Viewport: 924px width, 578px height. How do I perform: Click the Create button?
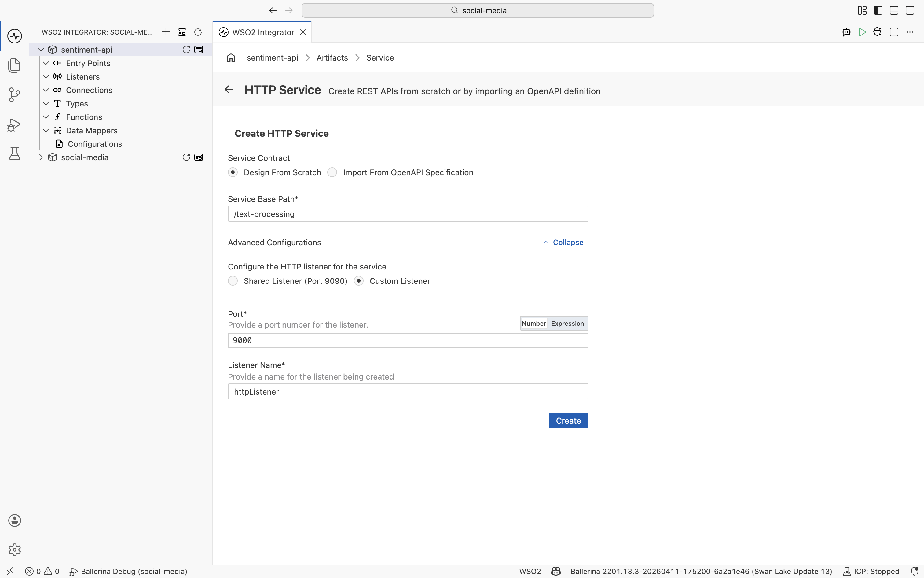(x=568, y=421)
